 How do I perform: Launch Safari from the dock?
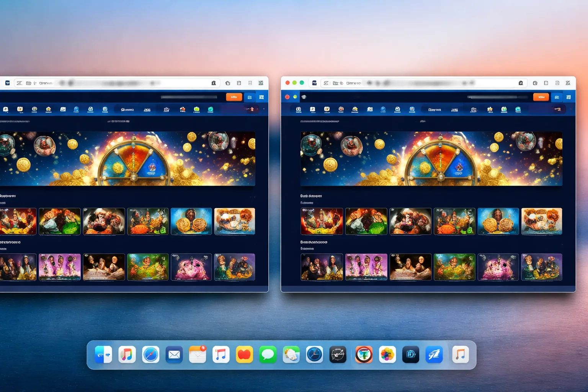[x=150, y=355]
